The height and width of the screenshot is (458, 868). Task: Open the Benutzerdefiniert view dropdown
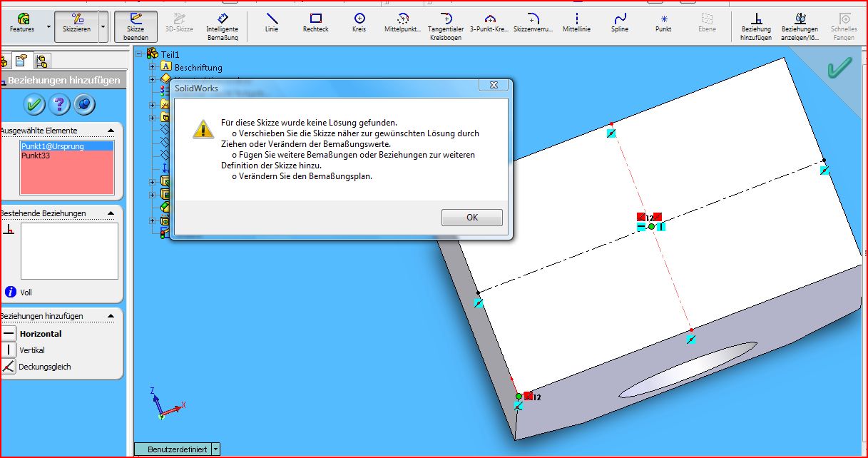pos(216,449)
